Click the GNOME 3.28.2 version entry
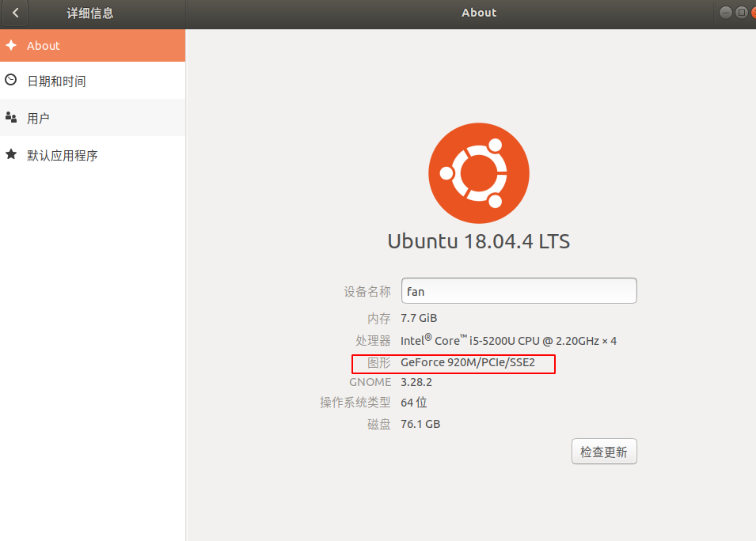This screenshot has width=756, height=541. tap(416, 381)
